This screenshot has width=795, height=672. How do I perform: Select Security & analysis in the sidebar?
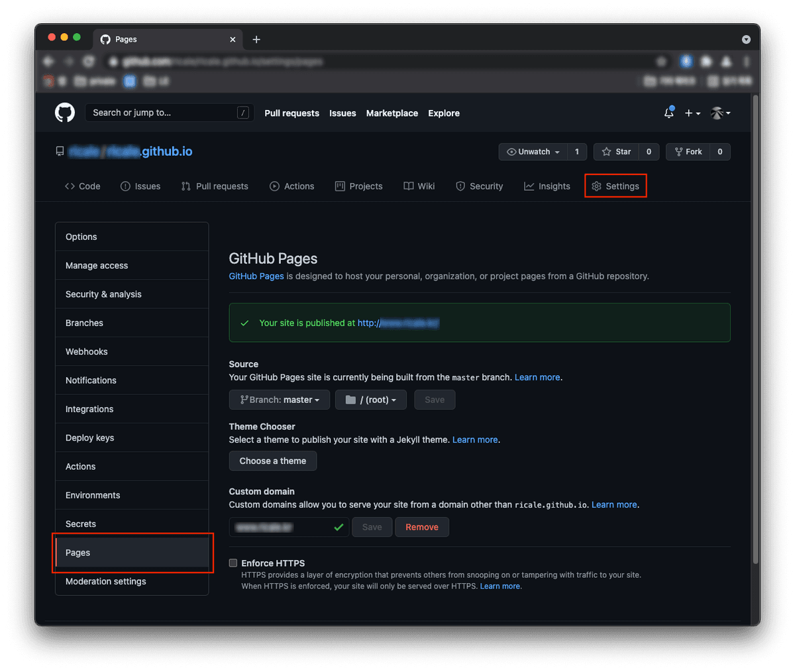132,294
